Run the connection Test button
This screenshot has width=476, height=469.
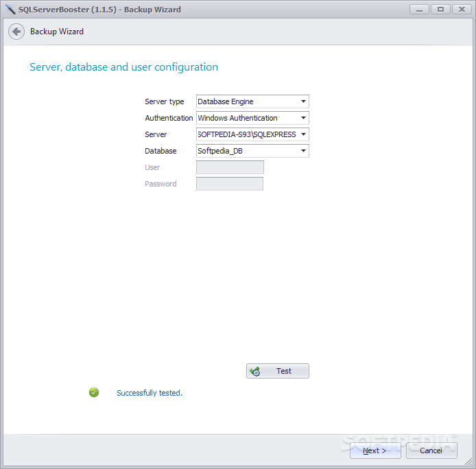(x=278, y=371)
